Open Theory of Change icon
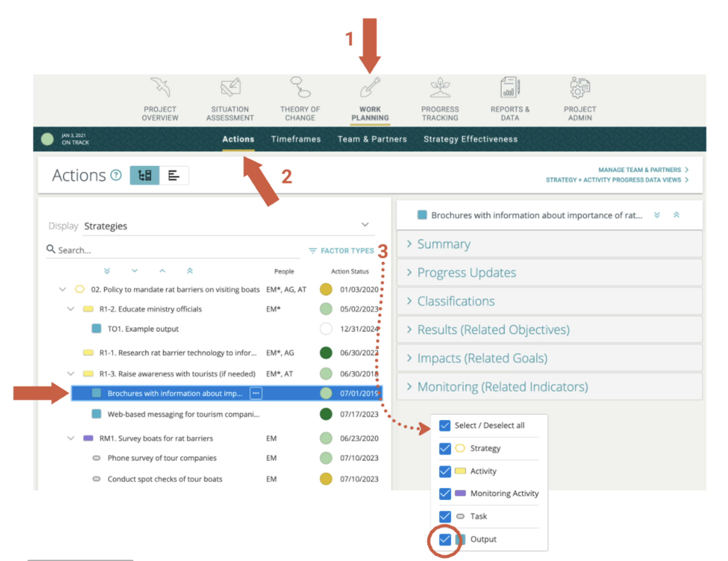The width and height of the screenshot is (728, 561). click(x=300, y=88)
